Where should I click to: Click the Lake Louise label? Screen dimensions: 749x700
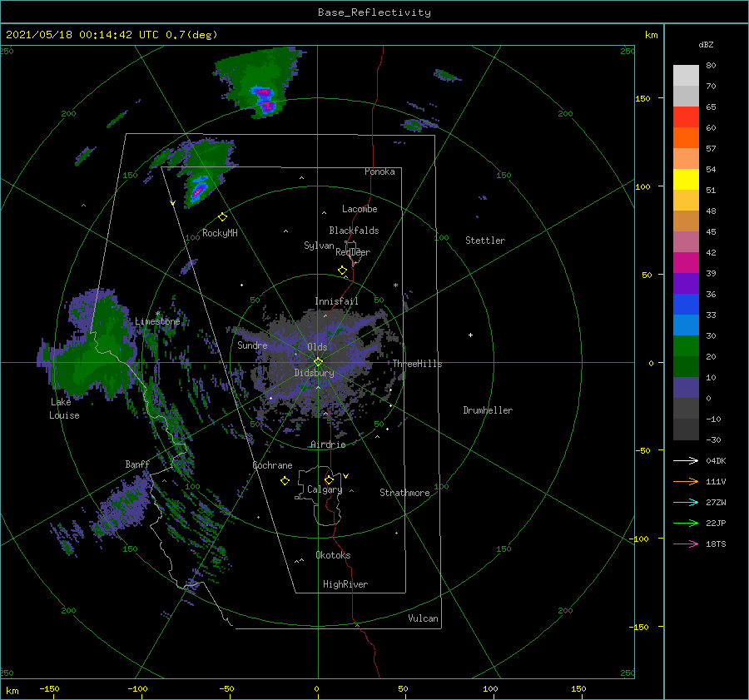64,409
